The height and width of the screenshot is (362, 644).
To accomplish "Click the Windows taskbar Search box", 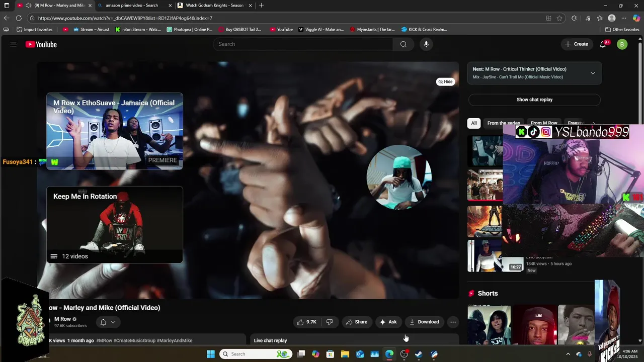I will pyautogui.click(x=256, y=354).
